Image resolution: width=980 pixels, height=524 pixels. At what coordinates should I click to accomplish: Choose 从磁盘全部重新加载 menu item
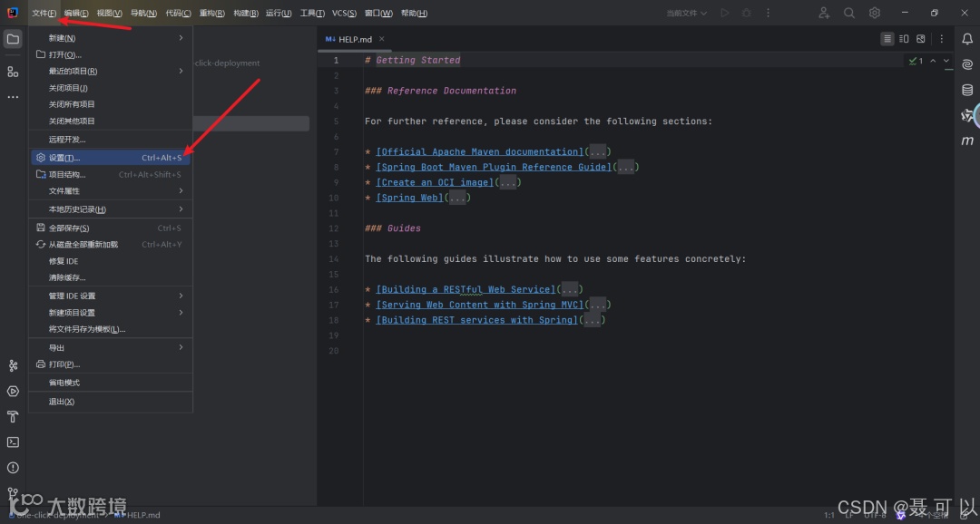click(111, 245)
